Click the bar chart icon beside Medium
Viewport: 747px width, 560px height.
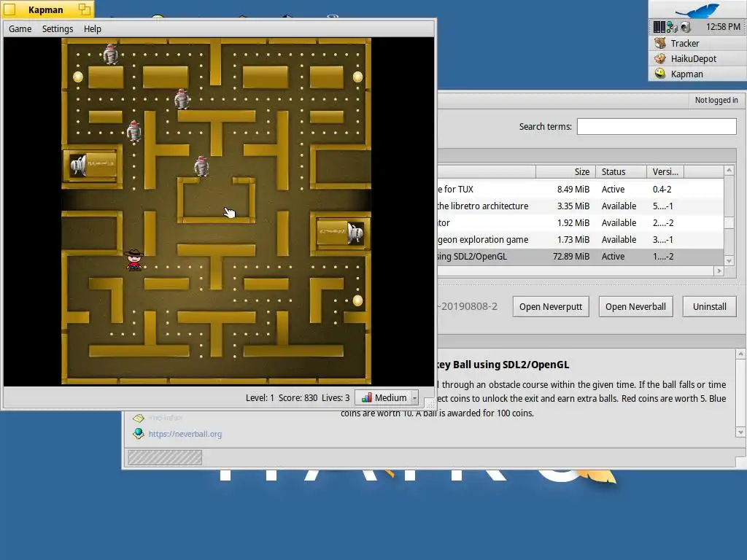[x=366, y=398]
